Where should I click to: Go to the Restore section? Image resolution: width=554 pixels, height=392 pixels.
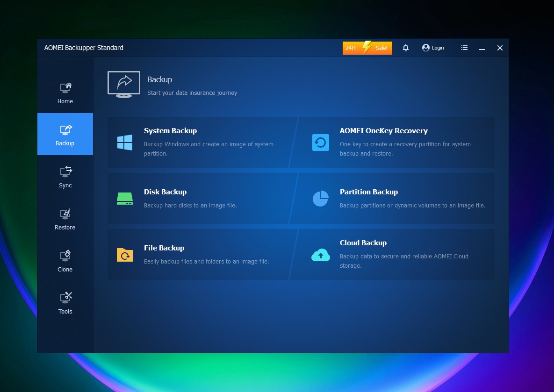(65, 219)
